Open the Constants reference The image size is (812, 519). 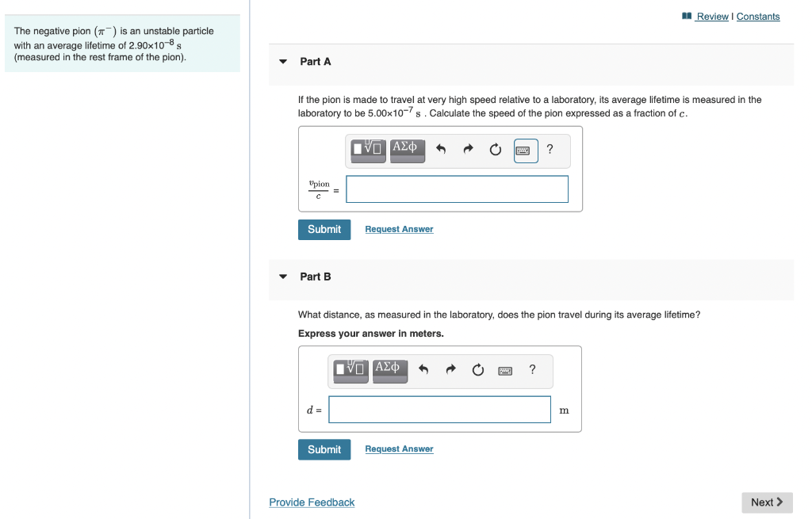tap(759, 16)
